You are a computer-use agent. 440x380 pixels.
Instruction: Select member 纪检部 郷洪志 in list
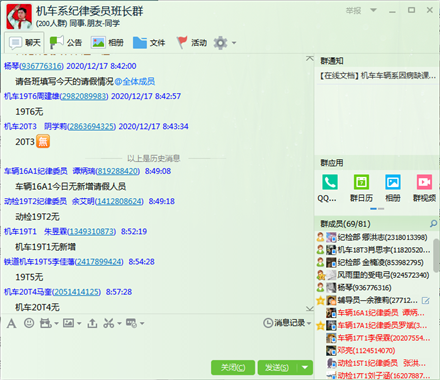377,237
